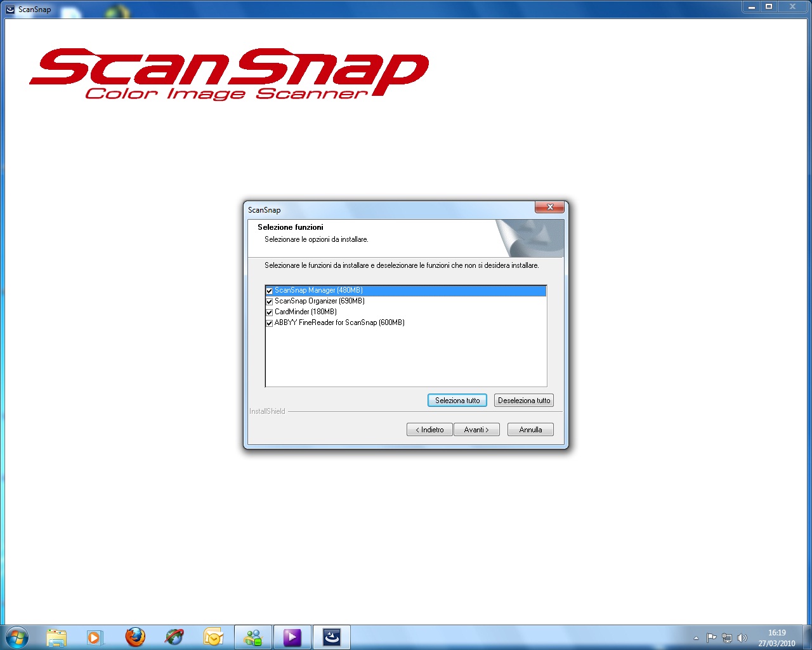The height and width of the screenshot is (650, 812).
Task: Open the network tray icon
Action: tap(727, 638)
